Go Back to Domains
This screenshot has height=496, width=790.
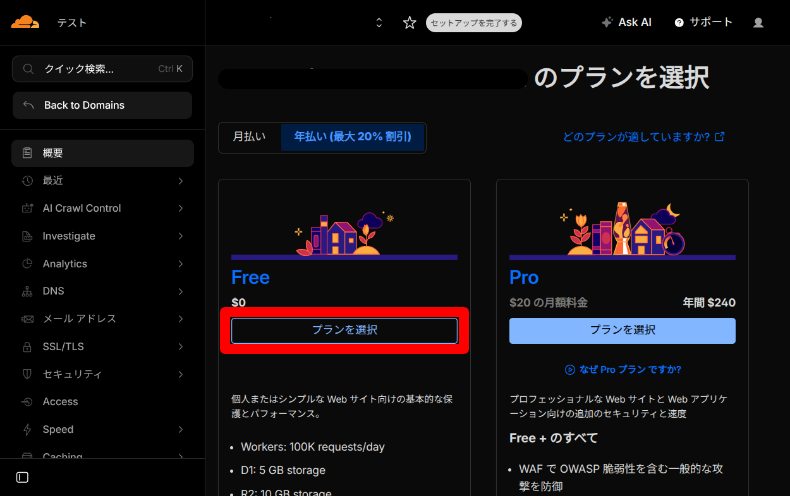tap(102, 105)
